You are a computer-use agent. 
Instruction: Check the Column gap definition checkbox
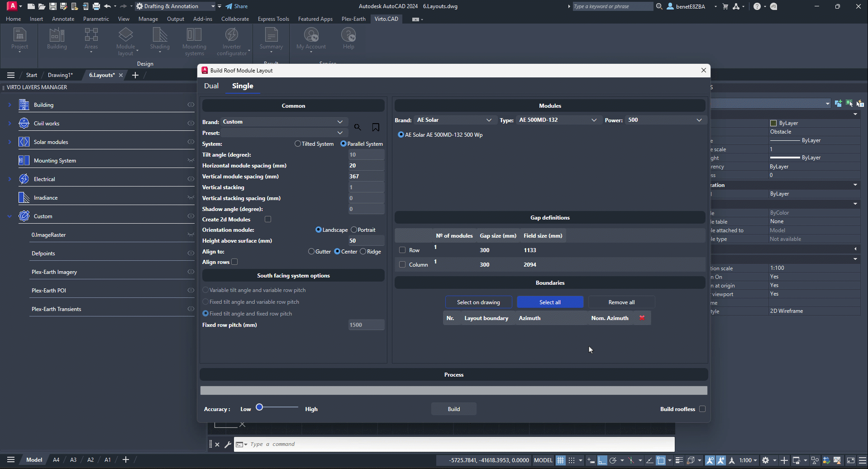coord(402,264)
